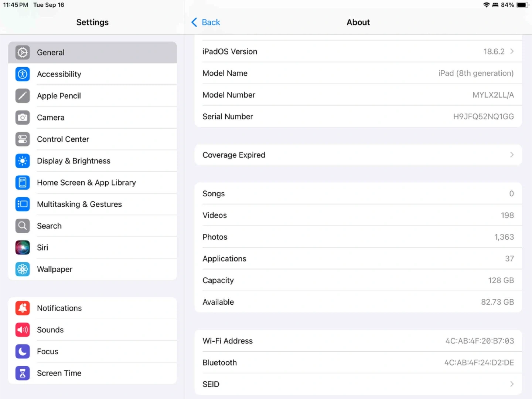Viewport: 532px width, 399px height.
Task: Tap the Focus moon icon
Action: [x=23, y=351]
